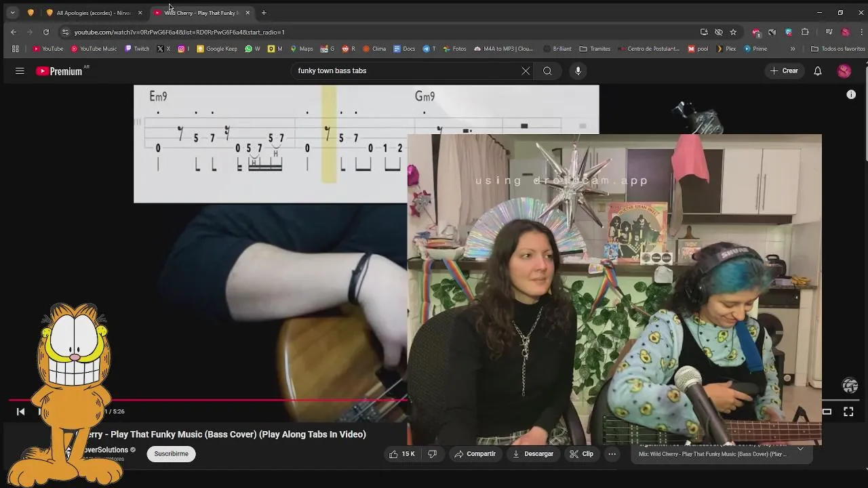Open the Fotos bookmark

click(454, 49)
